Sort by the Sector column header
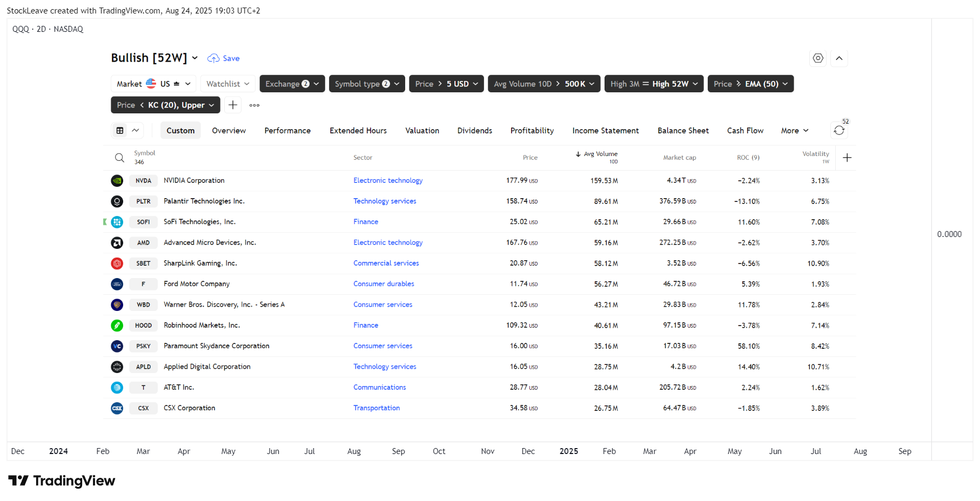This screenshot has height=501, width=980. point(363,158)
